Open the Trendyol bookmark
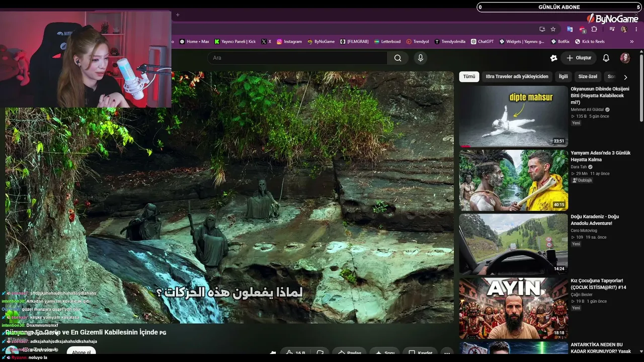The image size is (644, 362). coord(418,42)
